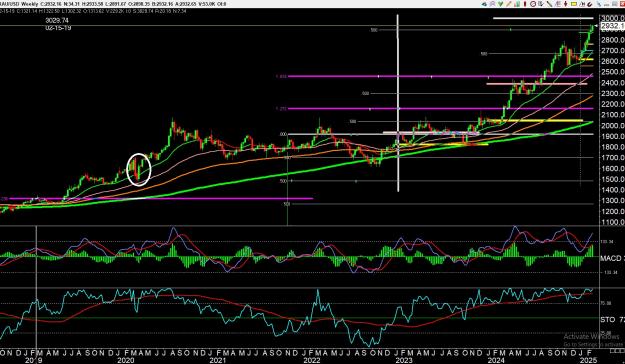The height and width of the screenshot is (364, 625).
Task: Click the XAUUSD Weekly chart title
Action: point(20,4)
